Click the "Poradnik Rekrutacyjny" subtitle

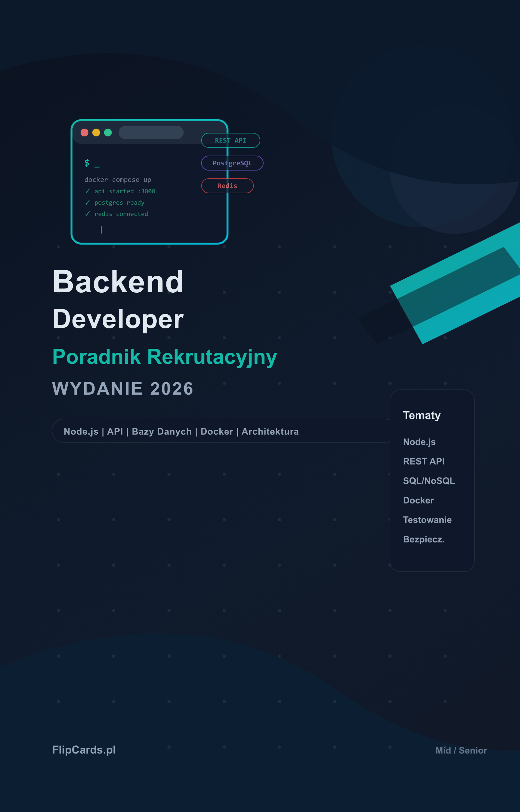(164, 357)
